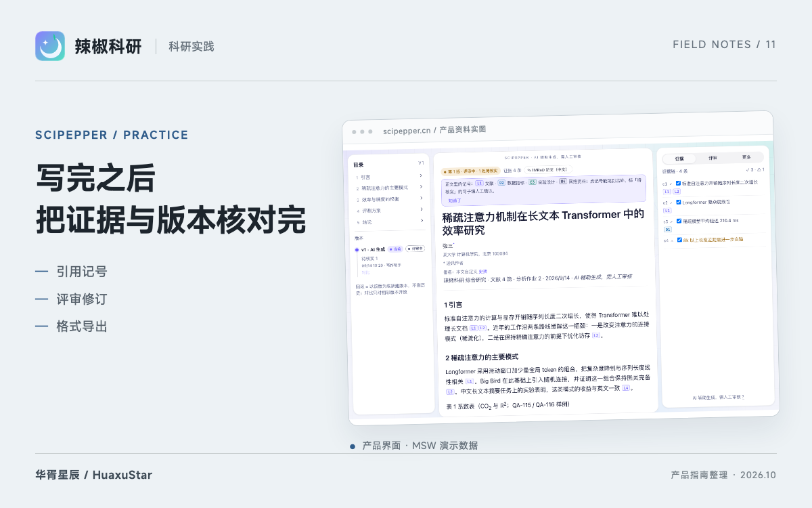The height and width of the screenshot is (508, 812).
Task: Switch to the 更多 tab
Action: (x=746, y=157)
